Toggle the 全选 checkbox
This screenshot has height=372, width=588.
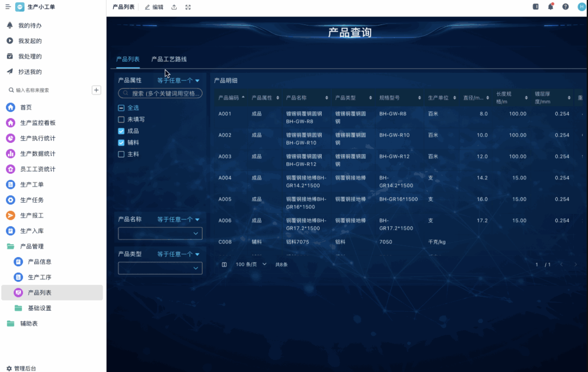point(121,108)
